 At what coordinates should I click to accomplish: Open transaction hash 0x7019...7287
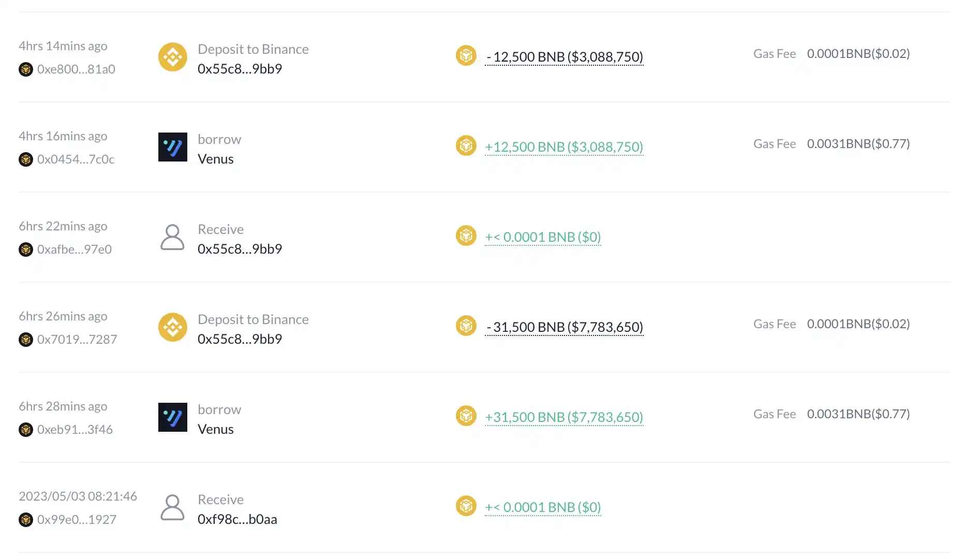77,340
